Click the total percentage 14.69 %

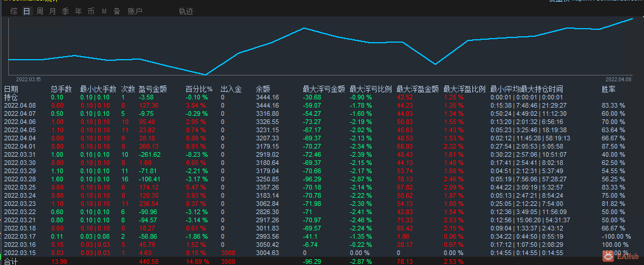(x=197, y=261)
